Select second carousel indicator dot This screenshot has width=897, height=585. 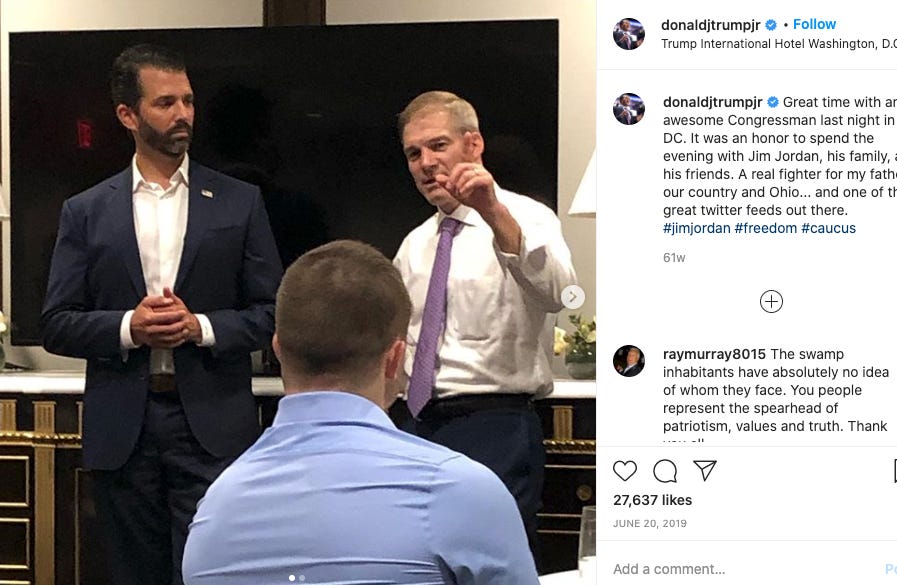[302, 578]
